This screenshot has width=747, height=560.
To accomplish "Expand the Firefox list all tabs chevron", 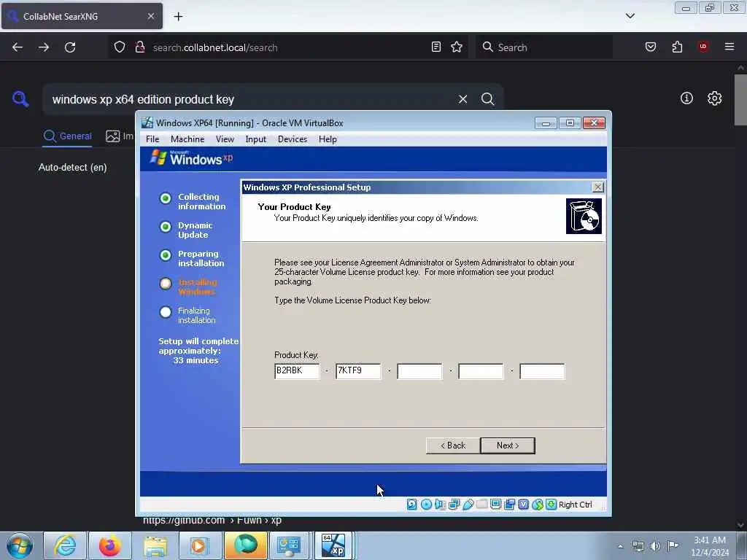I will pyautogui.click(x=630, y=16).
